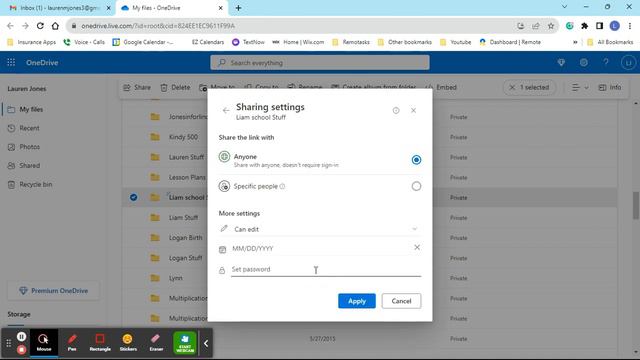Go back in Sharing settings dialog
The width and height of the screenshot is (640, 360).
(226, 110)
